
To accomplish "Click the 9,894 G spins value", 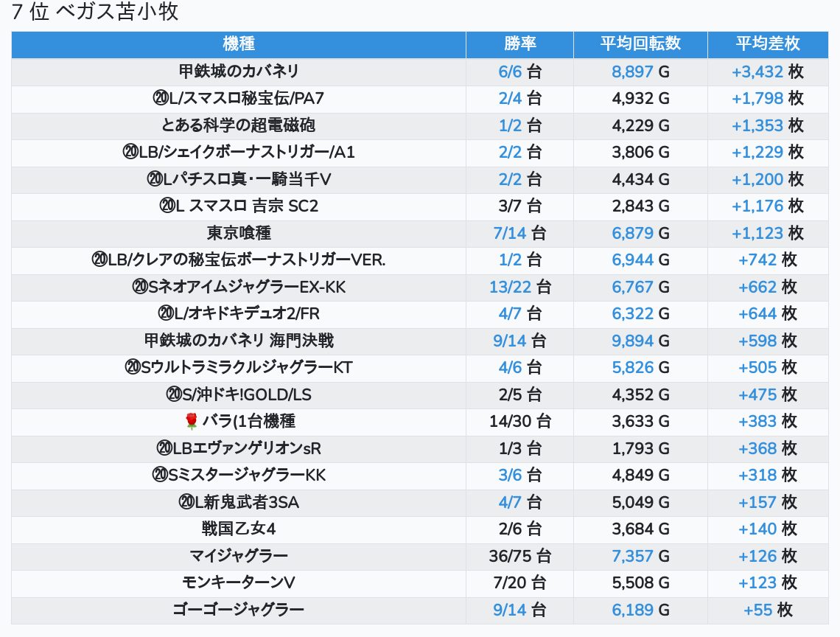I will [632, 341].
